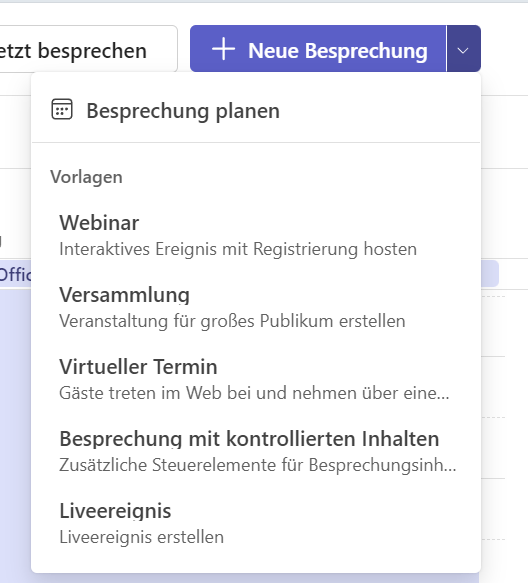The width and height of the screenshot is (528, 583).
Task: Select Besprechung planen from menu
Action: click(x=256, y=110)
